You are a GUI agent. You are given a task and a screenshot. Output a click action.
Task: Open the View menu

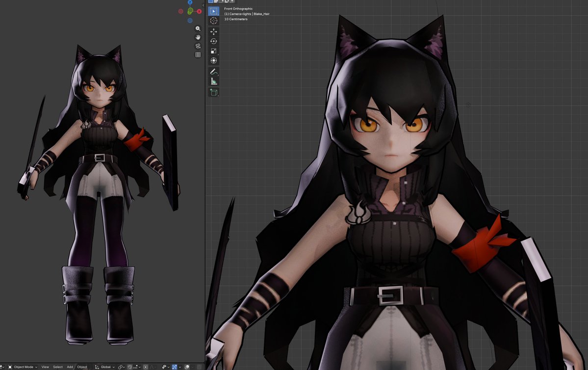tap(45, 367)
